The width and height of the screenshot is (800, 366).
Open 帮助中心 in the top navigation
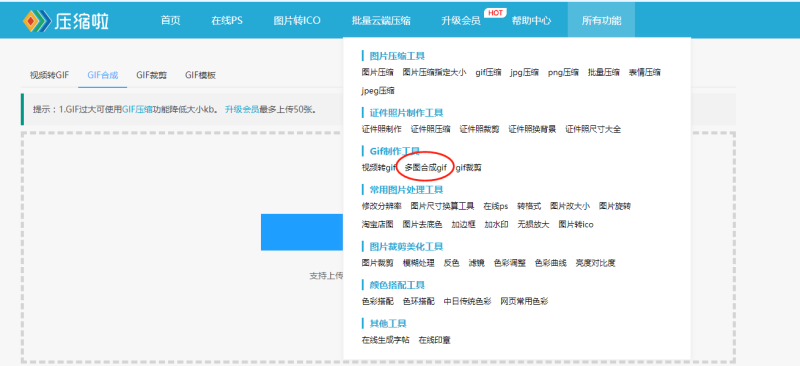pyautogui.click(x=531, y=20)
